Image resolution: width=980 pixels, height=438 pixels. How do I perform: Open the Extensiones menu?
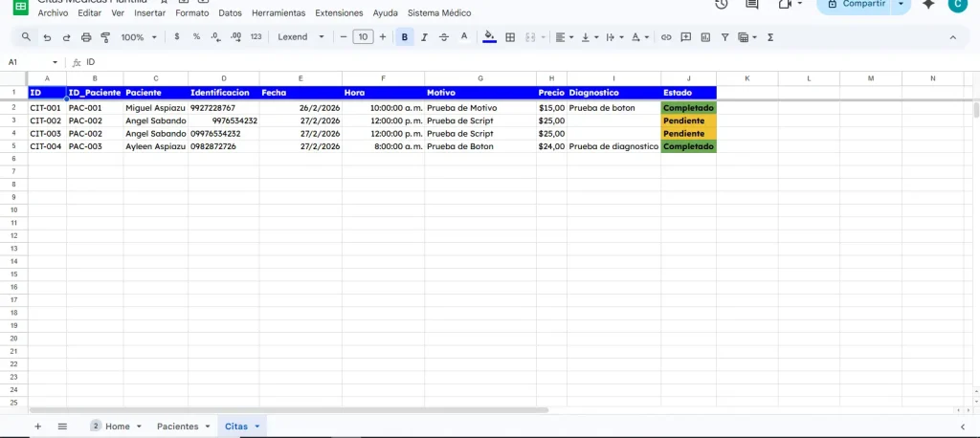[339, 12]
